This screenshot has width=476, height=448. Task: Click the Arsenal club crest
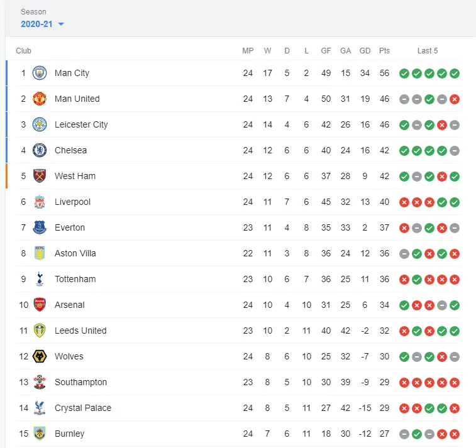(40, 305)
